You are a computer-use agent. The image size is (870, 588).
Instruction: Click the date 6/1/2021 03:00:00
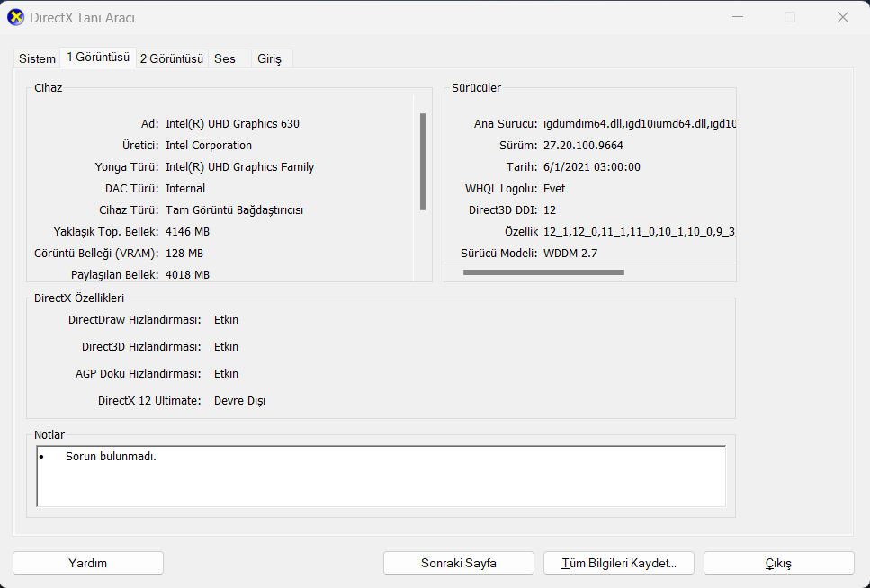[591, 167]
